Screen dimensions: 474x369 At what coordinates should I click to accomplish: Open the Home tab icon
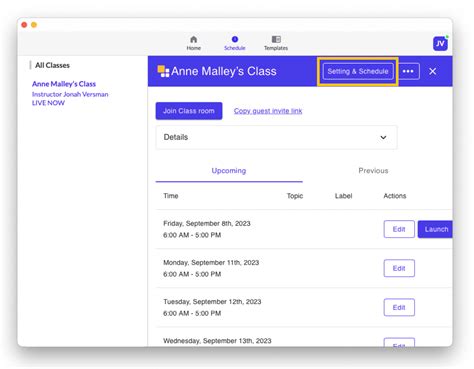pyautogui.click(x=193, y=39)
